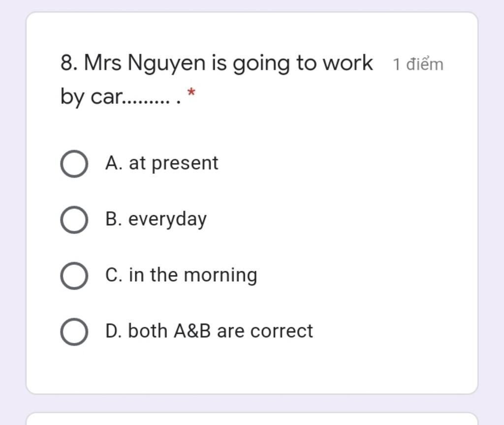Choose radio circle beside 'everyday'
Screen dimensions: 504x425
74,220
